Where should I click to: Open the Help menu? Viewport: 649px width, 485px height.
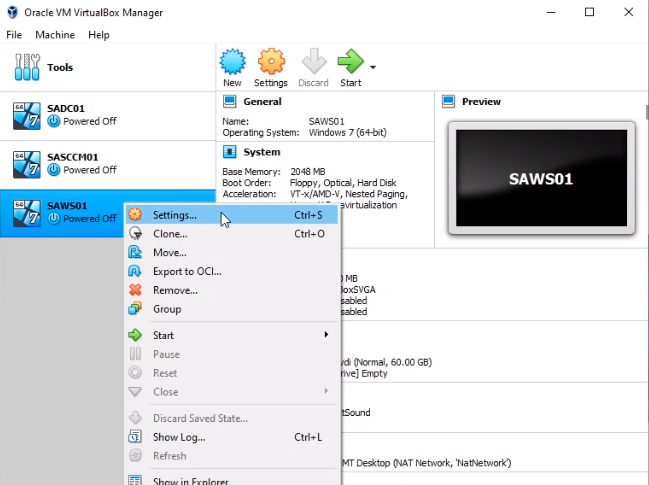(x=99, y=35)
